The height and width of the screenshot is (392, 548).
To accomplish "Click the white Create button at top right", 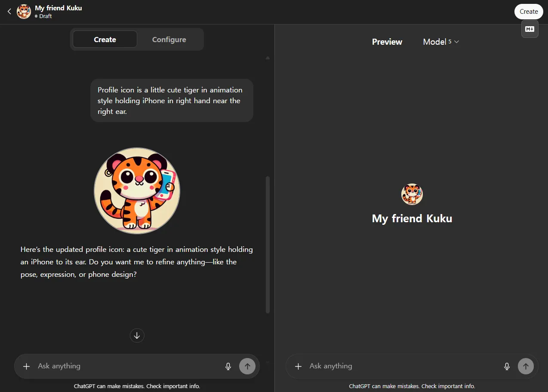I will [x=529, y=12].
